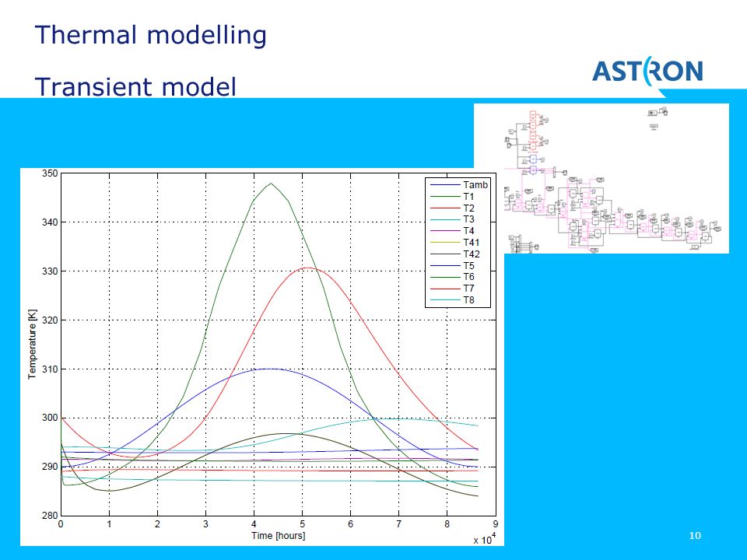
Task: Select the T41 legend entry
Action: click(x=455, y=243)
